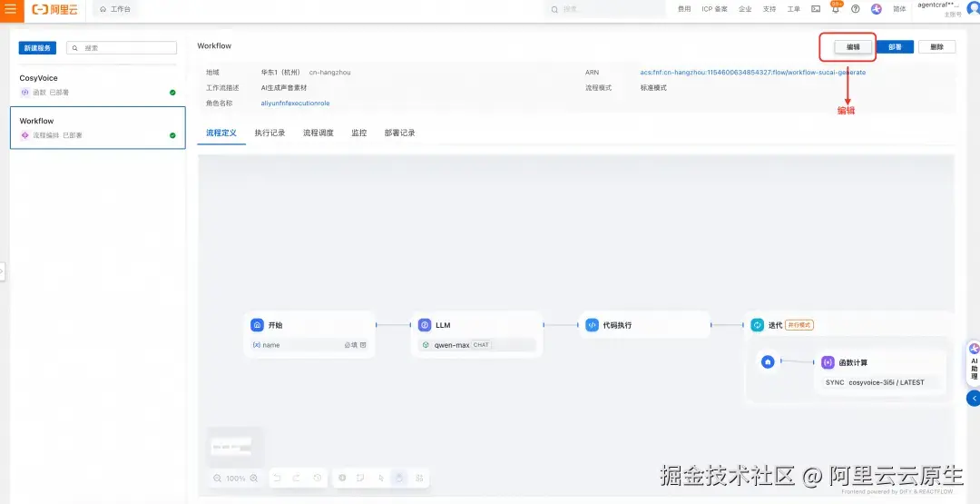
Task: Click the canvas minimap thumbnail
Action: pyautogui.click(x=235, y=447)
